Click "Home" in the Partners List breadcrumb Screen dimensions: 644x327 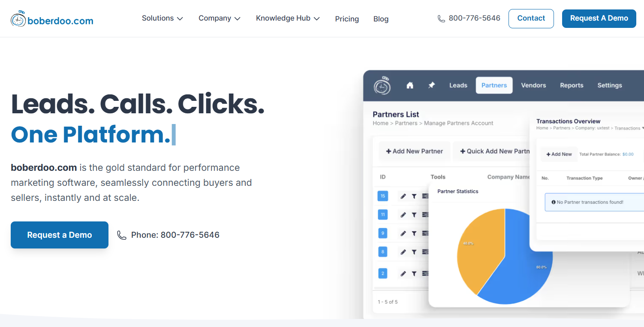click(x=380, y=123)
